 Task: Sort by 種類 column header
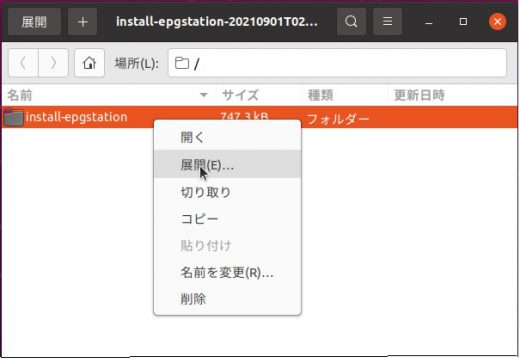[x=345, y=95]
